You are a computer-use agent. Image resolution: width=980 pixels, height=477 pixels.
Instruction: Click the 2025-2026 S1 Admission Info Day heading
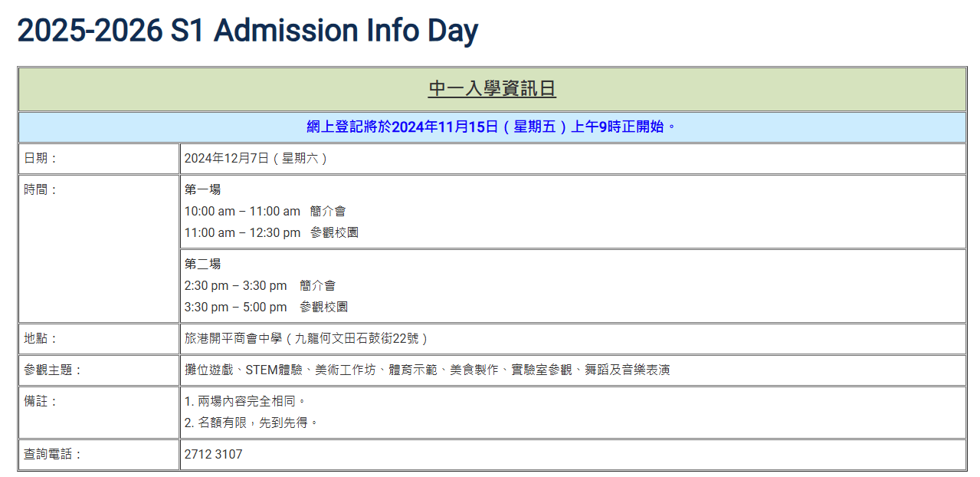click(x=247, y=31)
